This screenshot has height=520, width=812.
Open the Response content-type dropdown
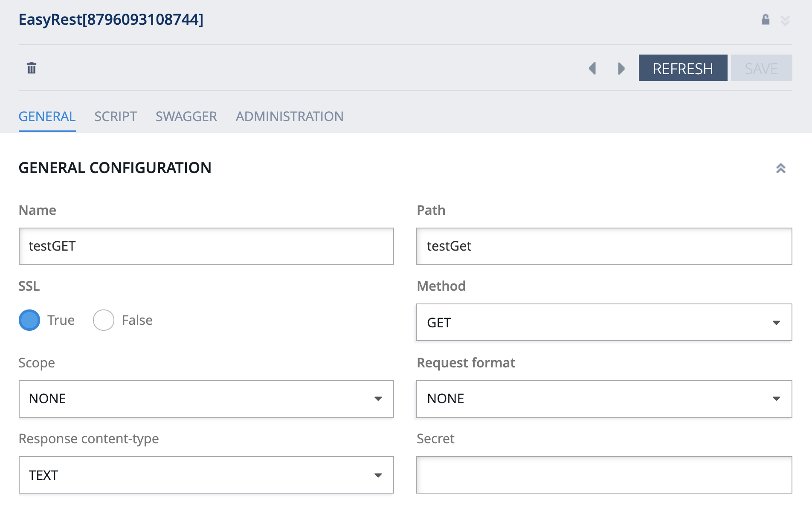click(206, 475)
